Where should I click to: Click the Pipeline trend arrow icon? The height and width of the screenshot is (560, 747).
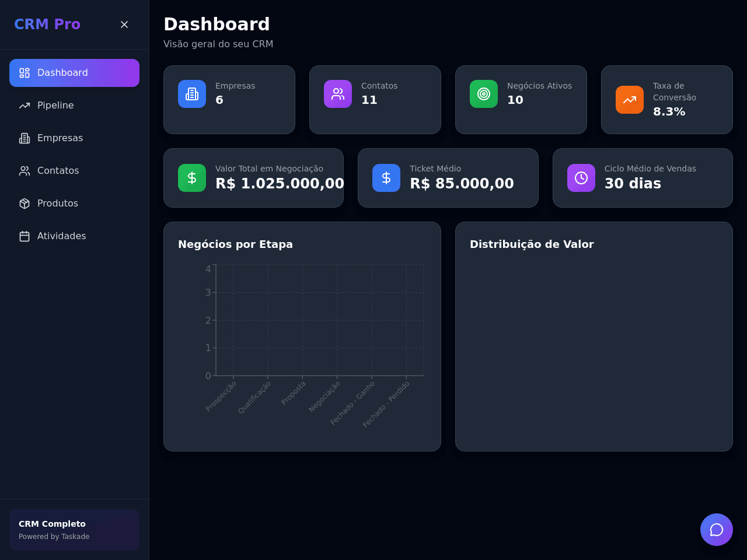click(x=25, y=106)
